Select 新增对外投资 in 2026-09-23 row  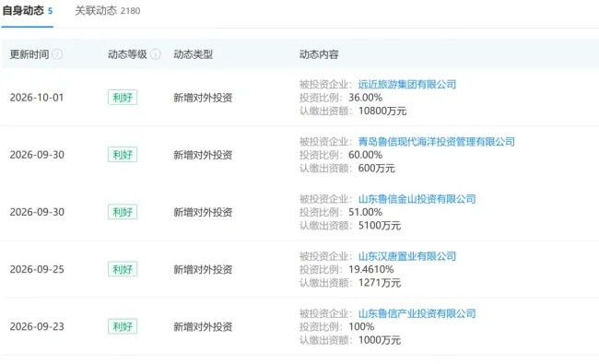[203, 327]
